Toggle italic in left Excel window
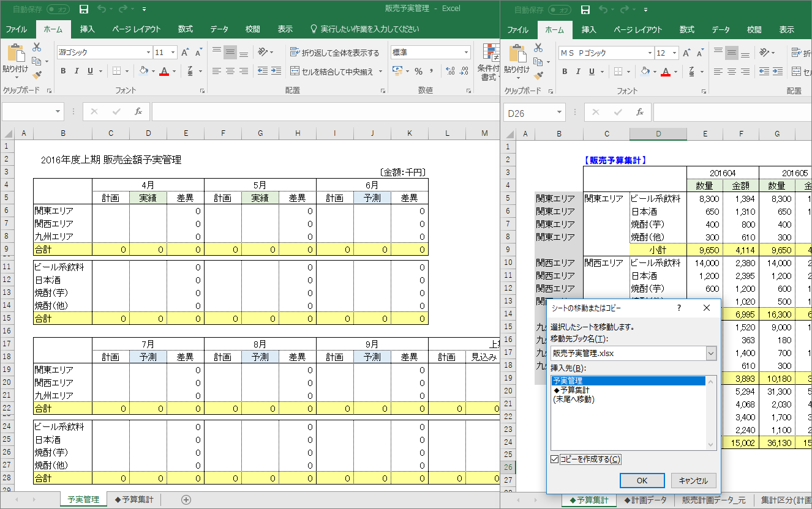Screen dimensions: 812x509 (x=77, y=71)
